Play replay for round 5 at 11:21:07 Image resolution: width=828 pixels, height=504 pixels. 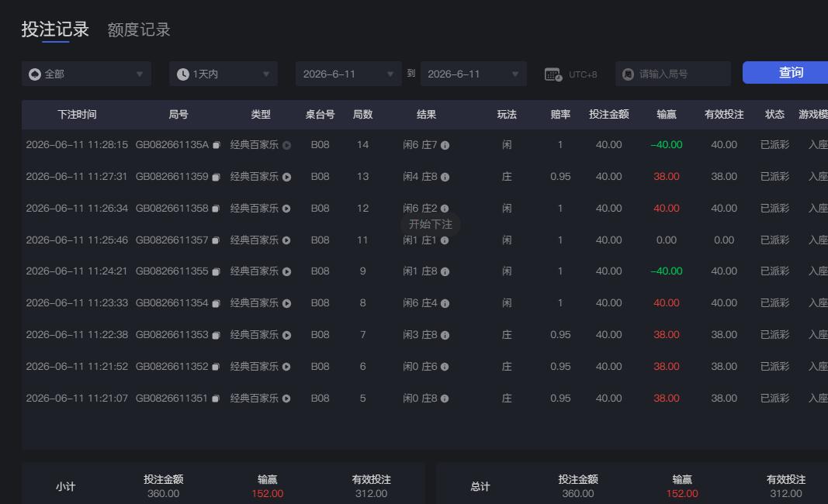click(286, 399)
